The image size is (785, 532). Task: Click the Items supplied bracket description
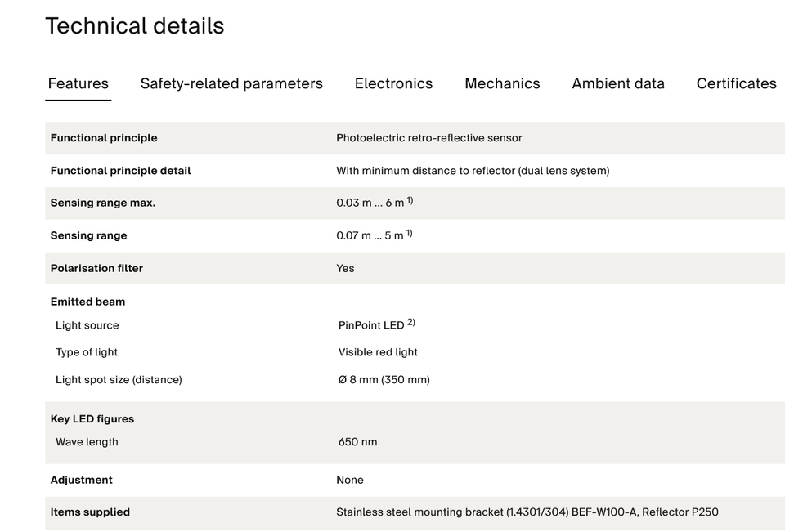[x=527, y=512]
